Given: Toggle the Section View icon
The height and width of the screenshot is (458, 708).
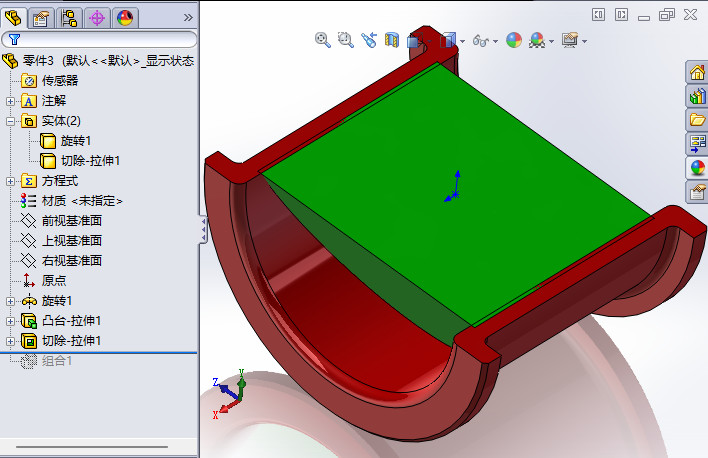Looking at the screenshot, I should (x=391, y=40).
